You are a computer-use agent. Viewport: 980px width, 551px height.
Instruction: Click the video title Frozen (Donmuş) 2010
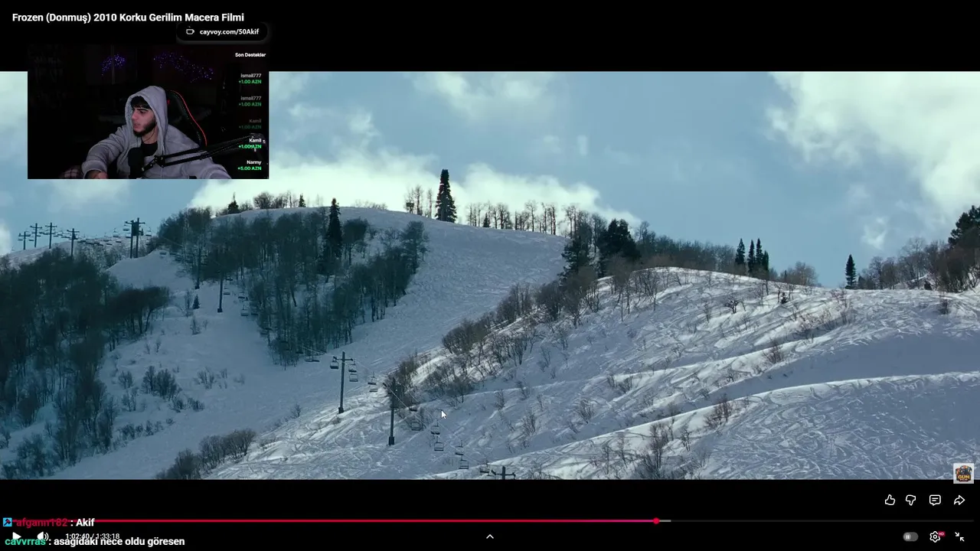(x=128, y=17)
